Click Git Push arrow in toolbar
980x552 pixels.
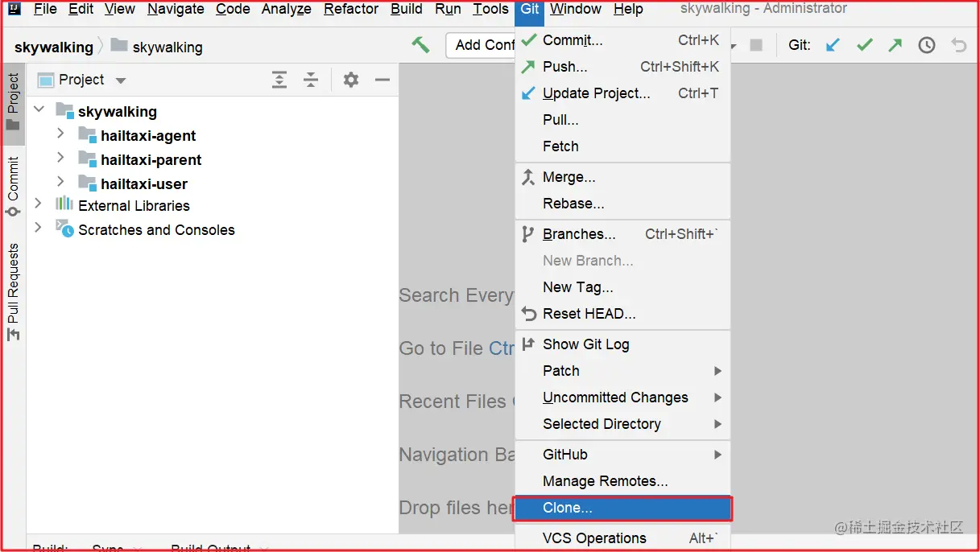(895, 45)
